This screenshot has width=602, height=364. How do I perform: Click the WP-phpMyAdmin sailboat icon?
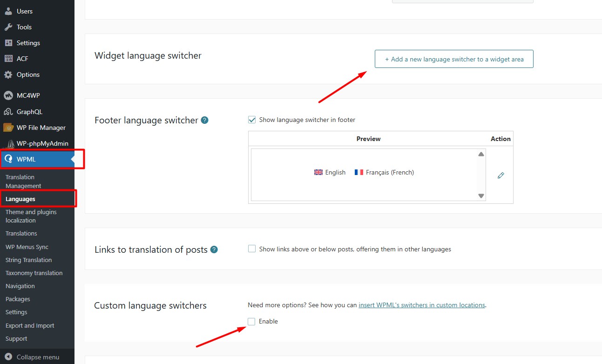pyautogui.click(x=11, y=144)
